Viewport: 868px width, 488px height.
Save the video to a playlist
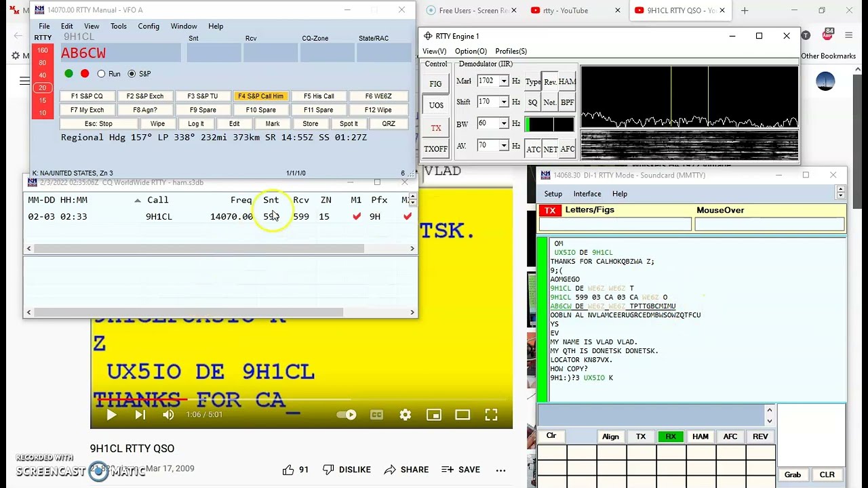461,470
